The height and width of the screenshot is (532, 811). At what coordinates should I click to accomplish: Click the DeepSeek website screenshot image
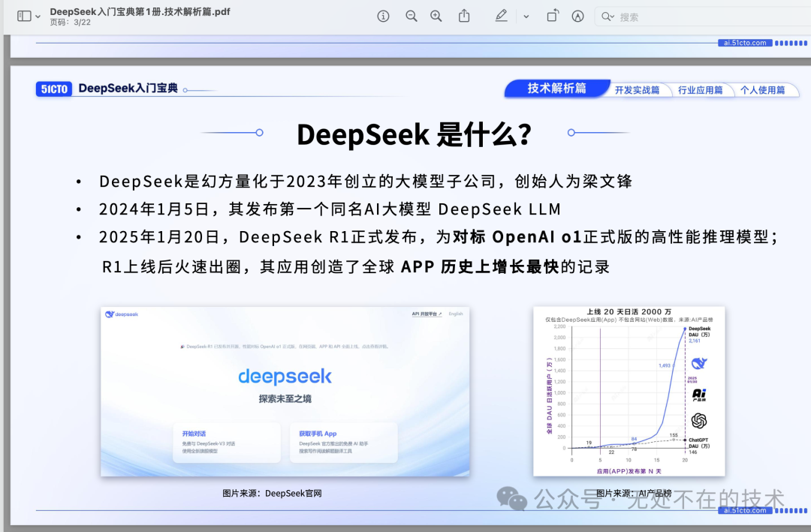[285, 392]
